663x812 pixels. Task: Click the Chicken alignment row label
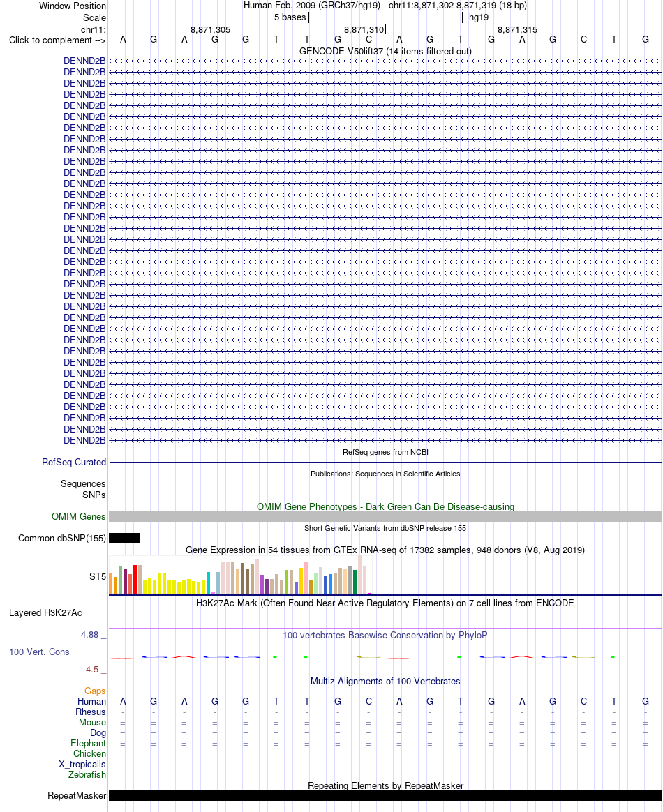(89, 753)
